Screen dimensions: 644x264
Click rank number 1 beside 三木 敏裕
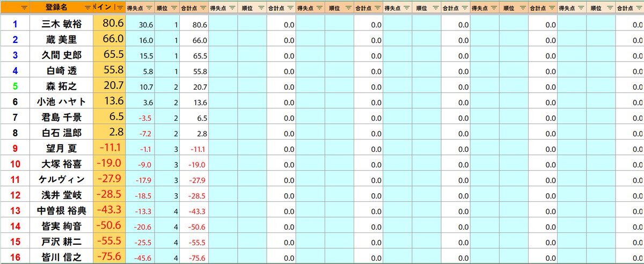(x=15, y=24)
